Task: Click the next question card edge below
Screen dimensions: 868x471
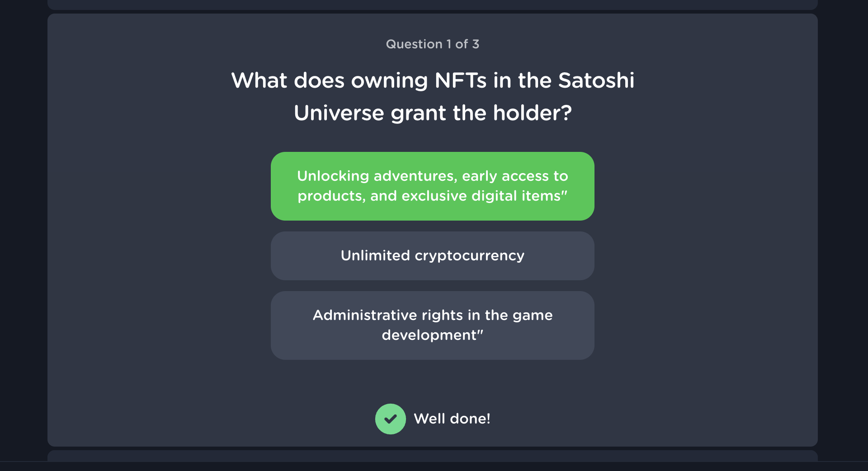Action: coord(432,455)
